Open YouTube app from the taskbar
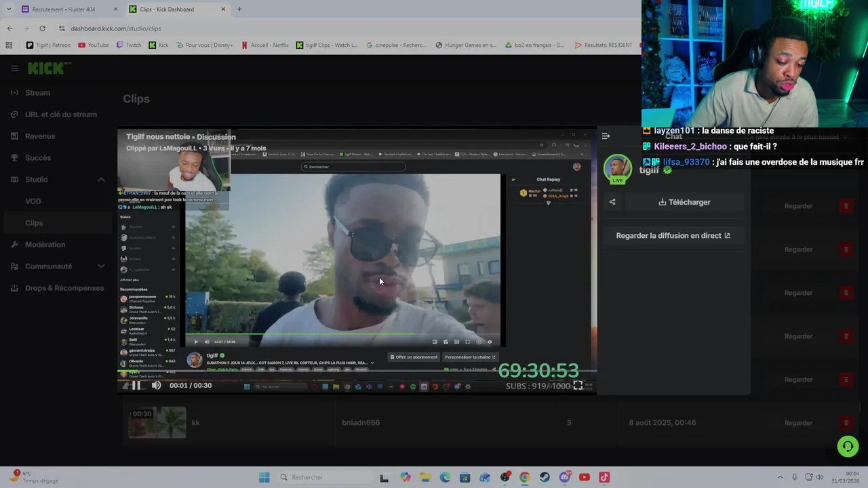The width and height of the screenshot is (868, 488). pos(585,477)
